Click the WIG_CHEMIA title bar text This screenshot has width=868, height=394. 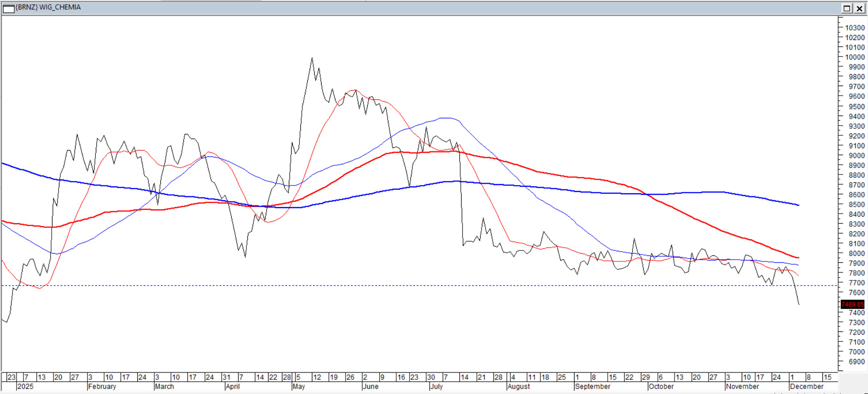[x=48, y=7]
